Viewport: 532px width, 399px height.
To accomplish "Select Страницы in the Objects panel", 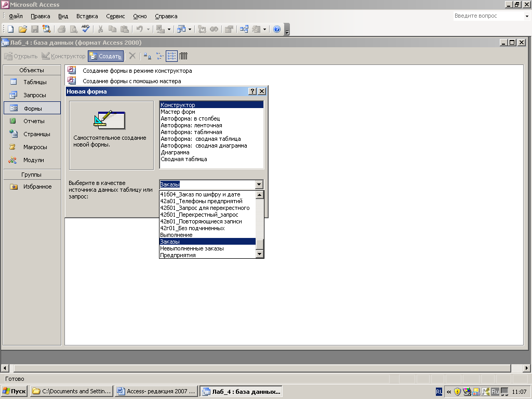I will [x=32, y=134].
